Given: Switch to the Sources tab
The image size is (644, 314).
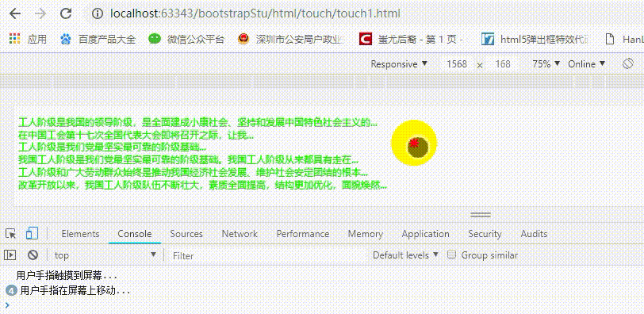Looking at the screenshot, I should tap(186, 234).
